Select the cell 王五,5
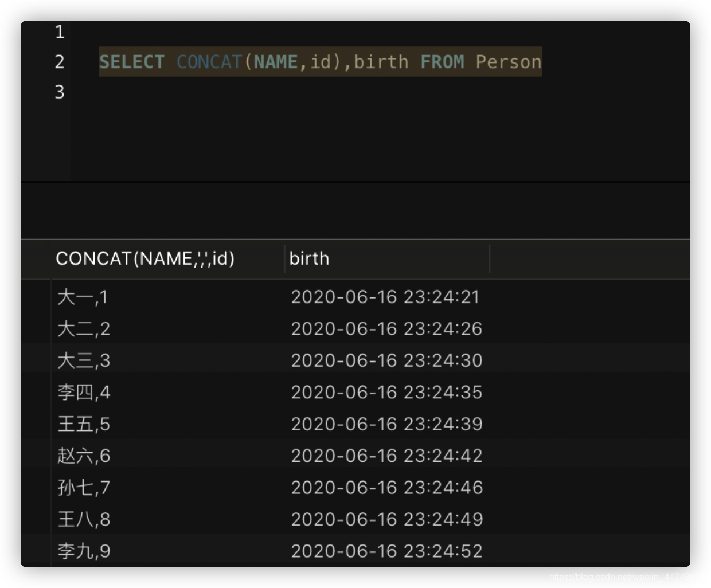This screenshot has width=711, height=588. (84, 424)
